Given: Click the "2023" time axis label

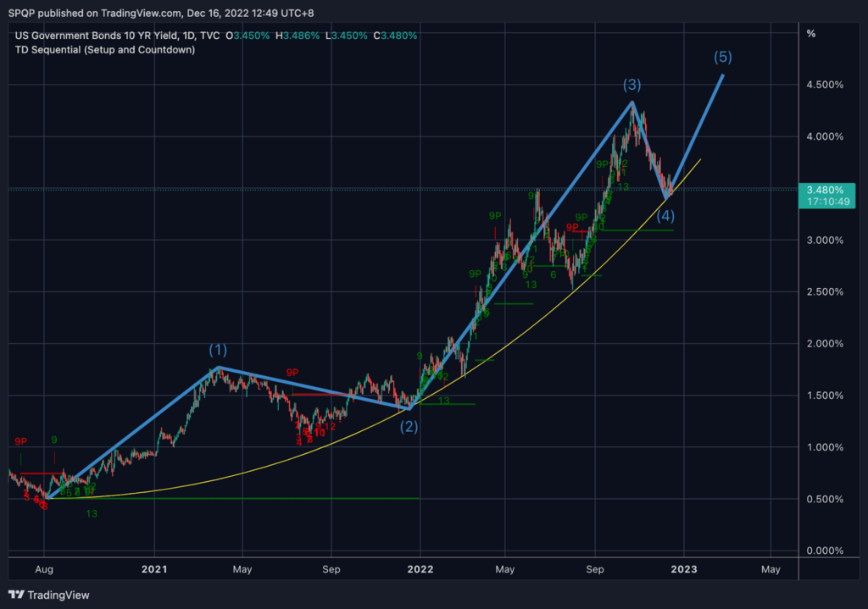Looking at the screenshot, I should click(x=684, y=569).
